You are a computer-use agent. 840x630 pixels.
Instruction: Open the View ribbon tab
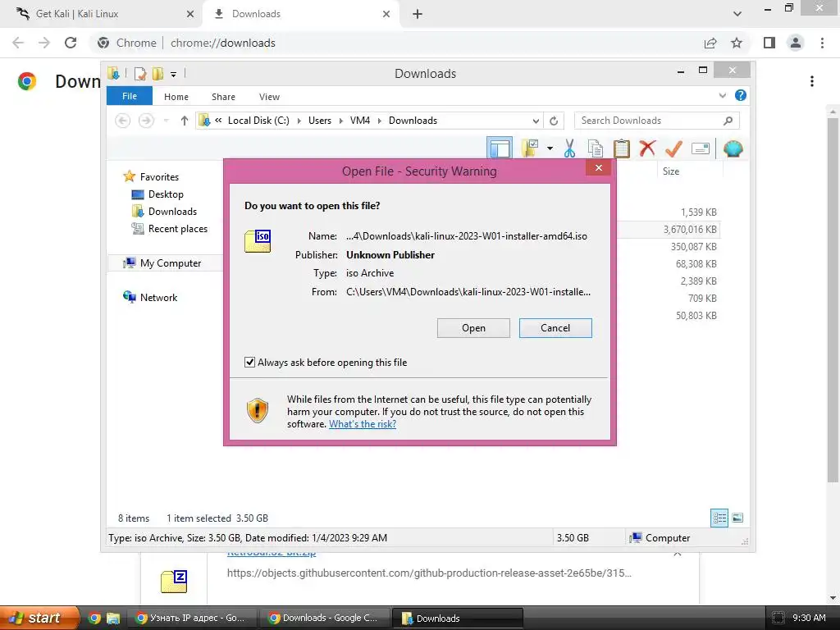269,97
